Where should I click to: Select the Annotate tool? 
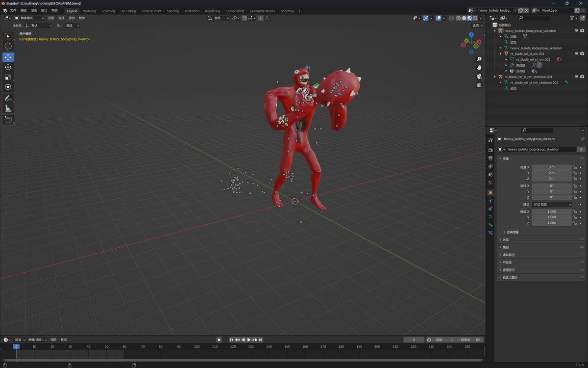pos(8,99)
